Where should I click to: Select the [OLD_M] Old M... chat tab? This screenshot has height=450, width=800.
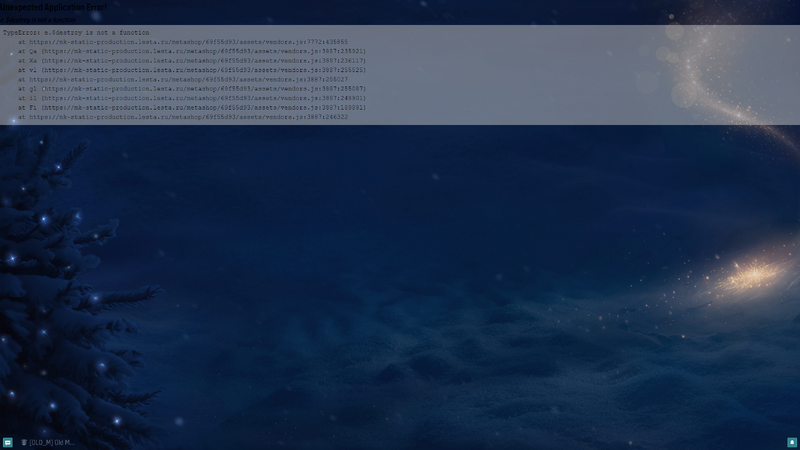[x=50, y=441]
